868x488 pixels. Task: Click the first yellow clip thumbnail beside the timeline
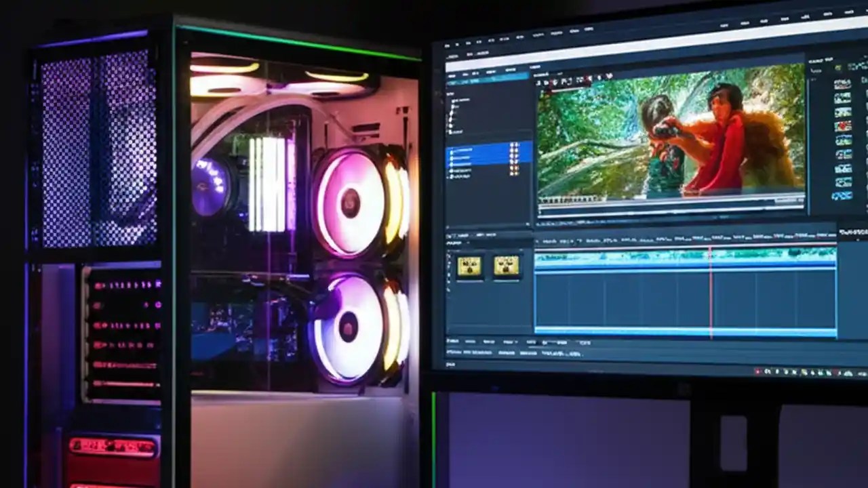pos(469,266)
